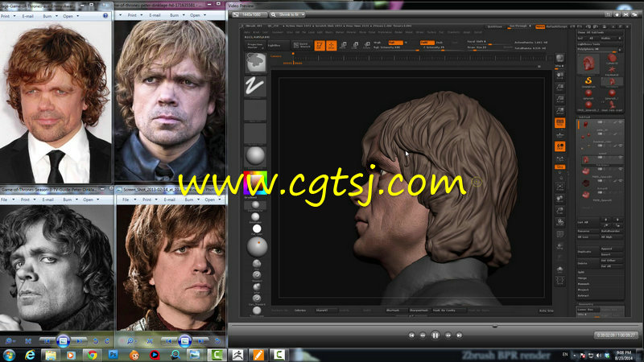This screenshot has height=362, width=644.
Task: Open the Preferences menu in ZBrush
Action: point(385,32)
